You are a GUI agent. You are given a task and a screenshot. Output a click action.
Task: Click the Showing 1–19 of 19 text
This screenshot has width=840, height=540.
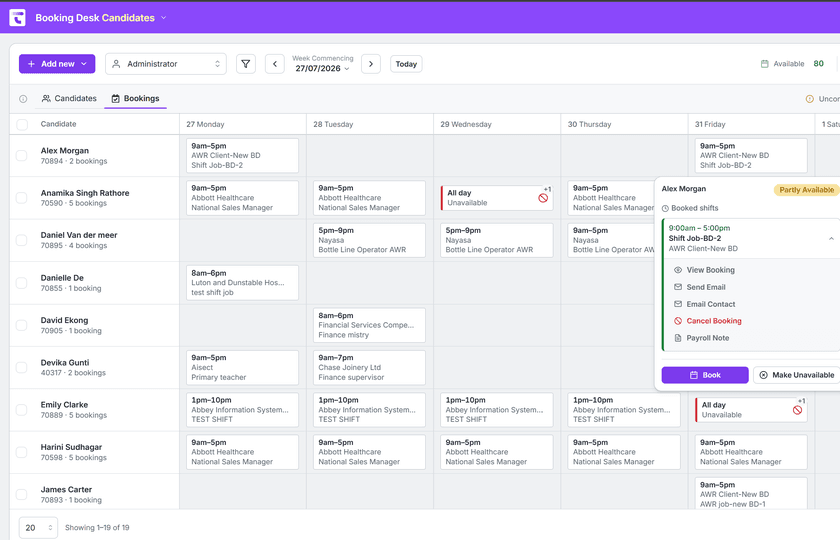click(97, 528)
